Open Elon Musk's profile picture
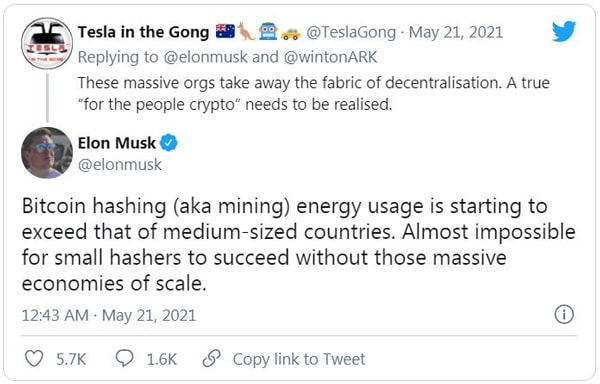This screenshot has width=600, height=384. point(47,153)
